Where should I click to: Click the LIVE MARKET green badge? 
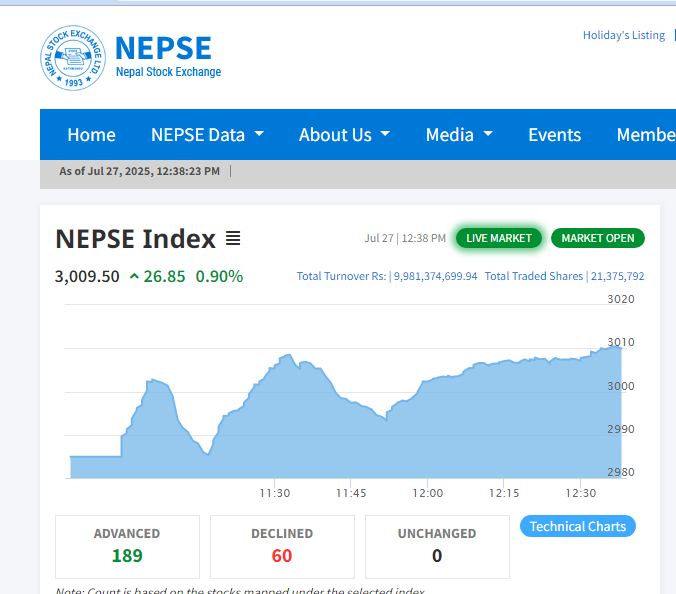pyautogui.click(x=499, y=238)
